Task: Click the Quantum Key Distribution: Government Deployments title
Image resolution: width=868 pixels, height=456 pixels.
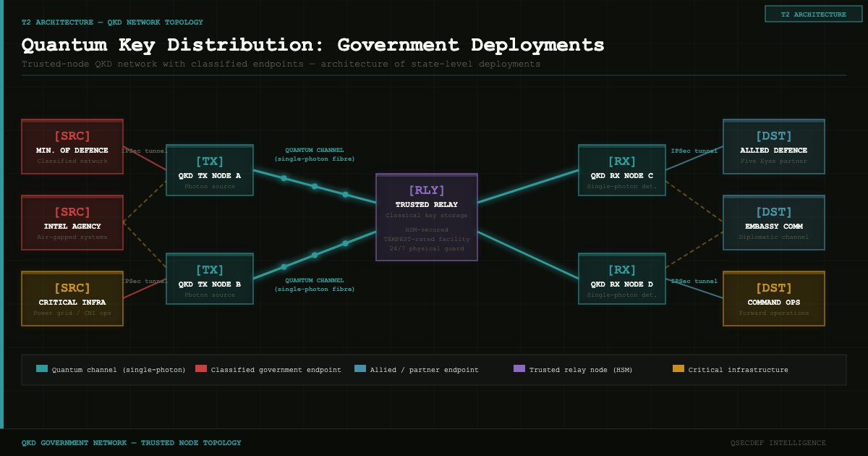Action: coord(313,45)
